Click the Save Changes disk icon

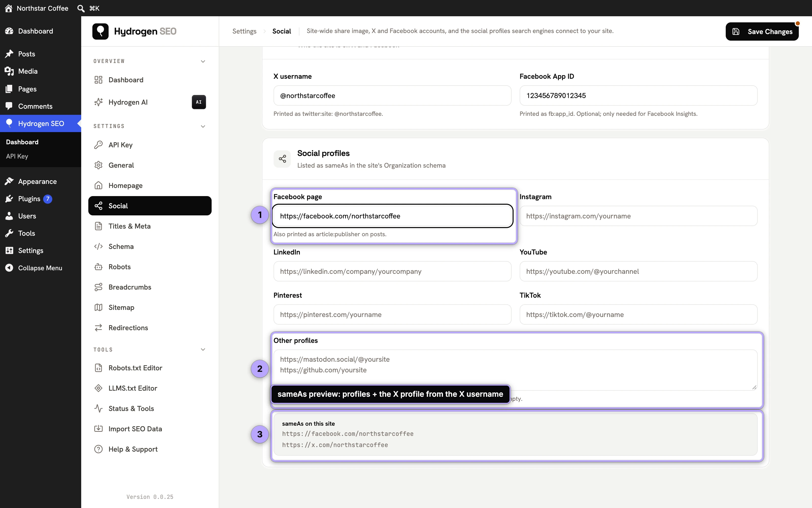click(736, 31)
